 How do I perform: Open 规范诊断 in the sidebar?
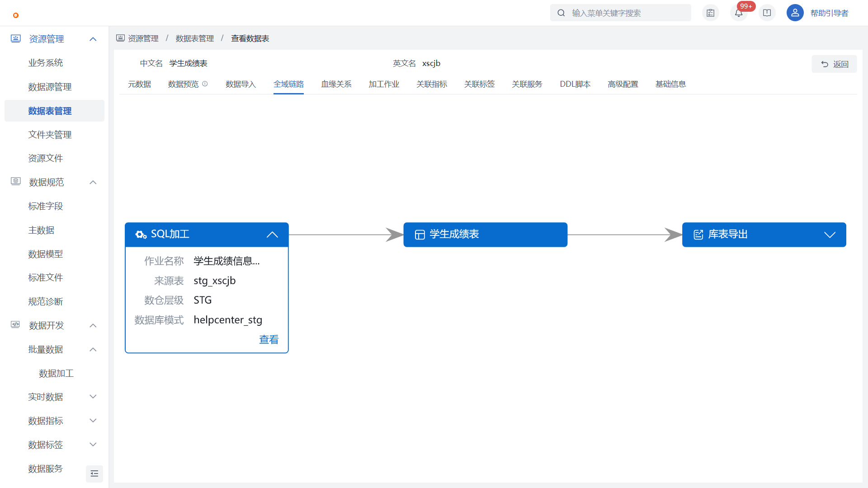click(x=45, y=301)
